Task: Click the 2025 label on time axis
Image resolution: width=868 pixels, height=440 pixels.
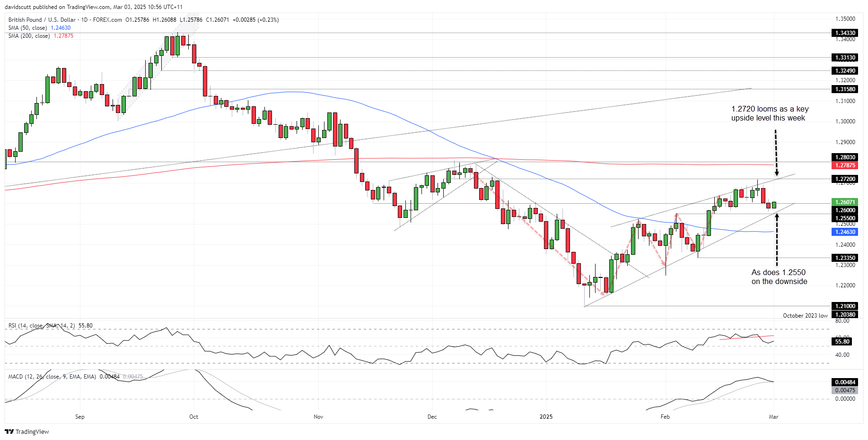Action: click(x=546, y=417)
